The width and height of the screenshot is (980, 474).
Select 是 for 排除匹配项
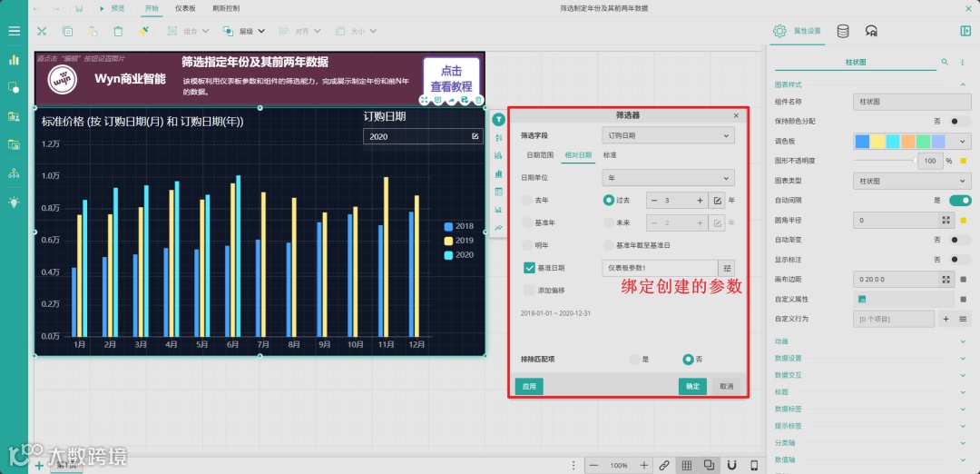(634, 359)
